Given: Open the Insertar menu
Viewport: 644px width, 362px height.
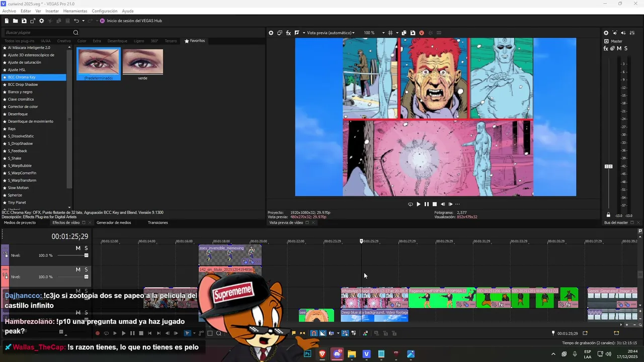Looking at the screenshot, I should [52, 11].
